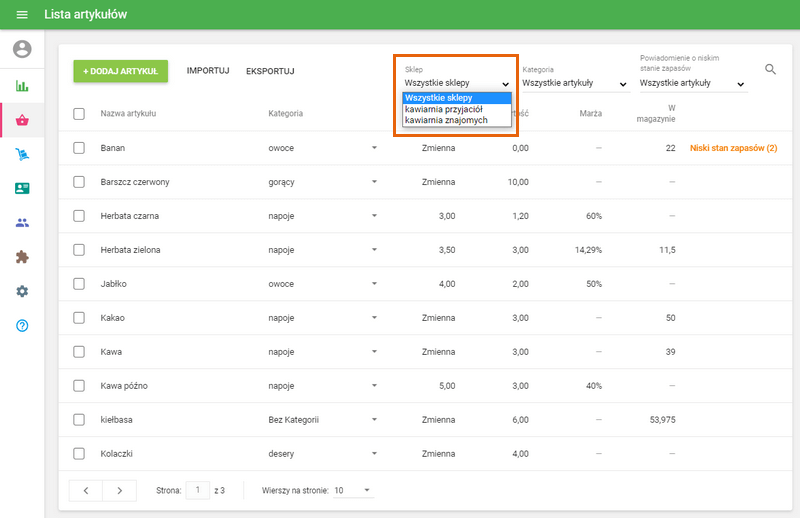Click the employees ID card icon
800x518 pixels.
[22, 188]
